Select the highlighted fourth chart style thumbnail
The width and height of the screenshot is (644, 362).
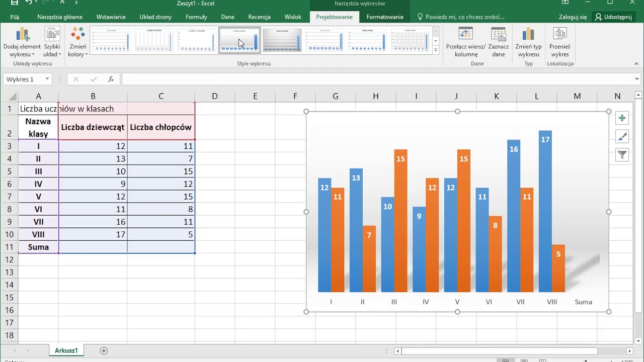click(239, 40)
